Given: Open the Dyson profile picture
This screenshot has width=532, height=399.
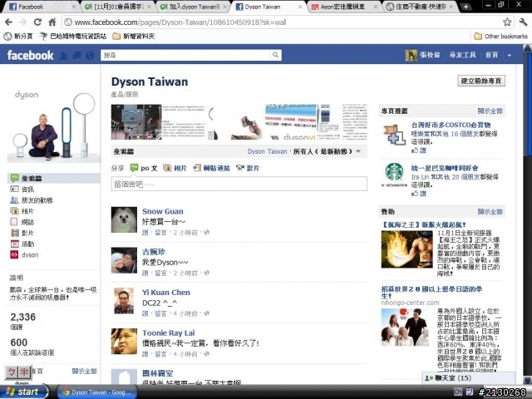Looking at the screenshot, I should 53,124.
